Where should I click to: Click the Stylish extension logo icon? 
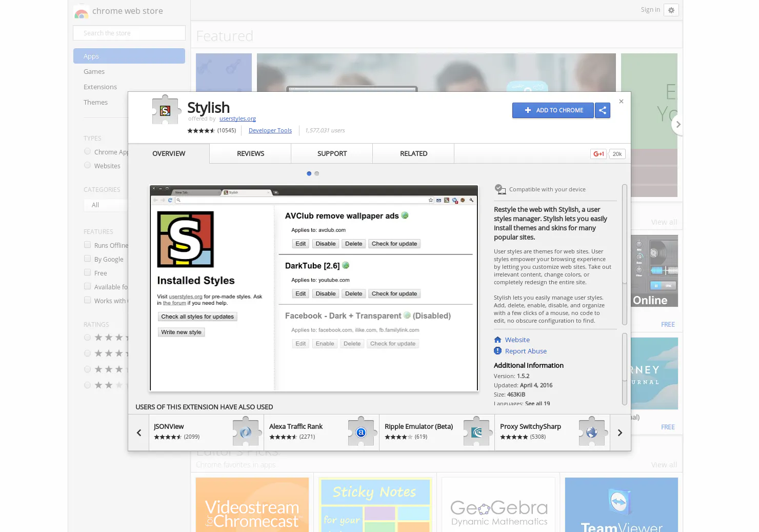pyautogui.click(x=166, y=110)
